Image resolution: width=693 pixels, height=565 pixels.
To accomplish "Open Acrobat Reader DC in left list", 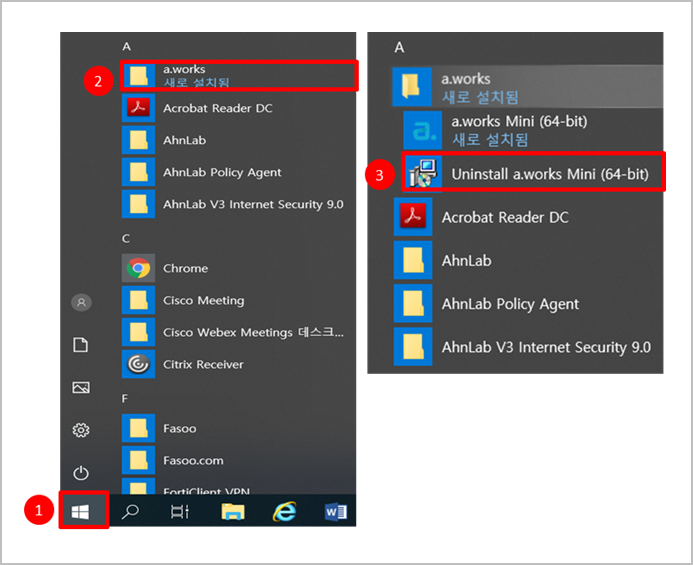I will tap(239, 107).
